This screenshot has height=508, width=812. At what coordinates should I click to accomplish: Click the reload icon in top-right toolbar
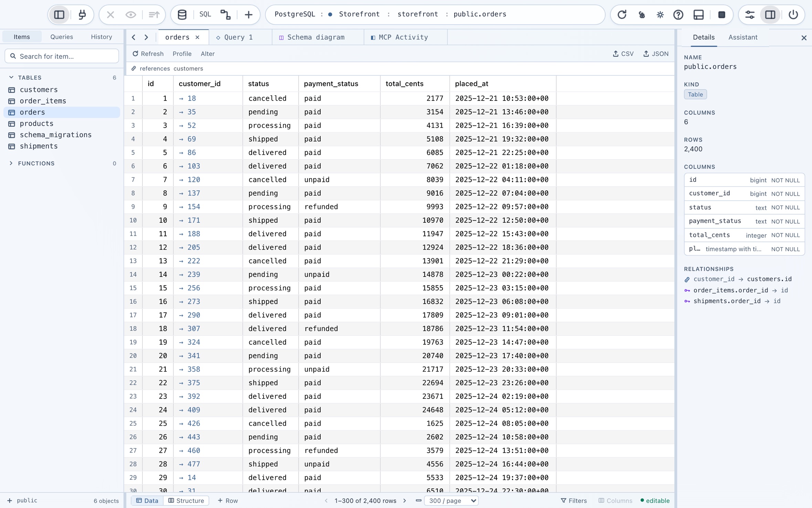click(x=622, y=14)
